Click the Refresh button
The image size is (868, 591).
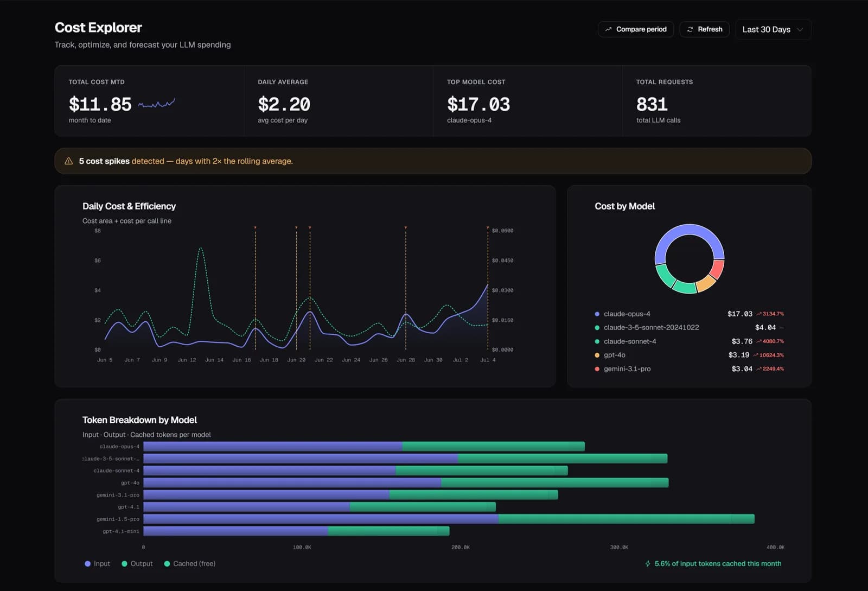pyautogui.click(x=704, y=29)
